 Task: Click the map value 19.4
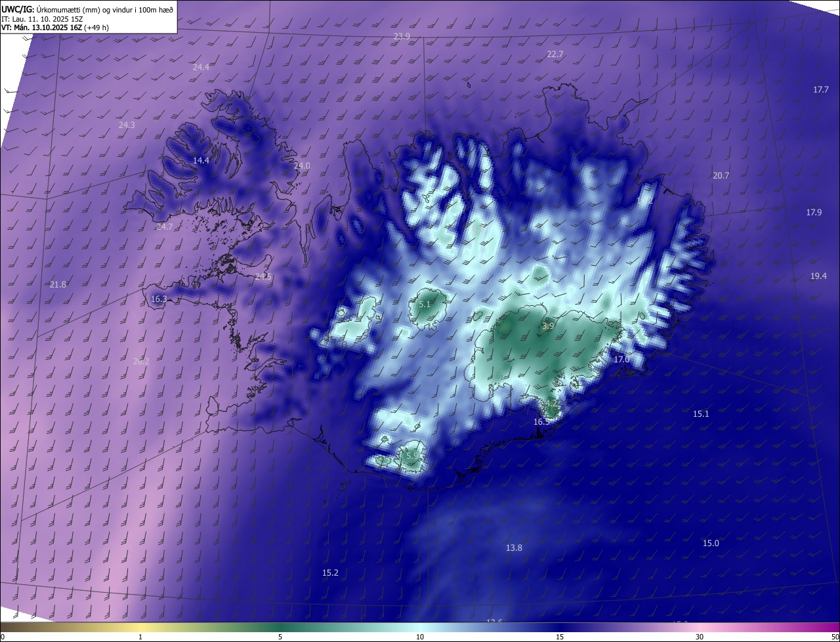(x=818, y=276)
